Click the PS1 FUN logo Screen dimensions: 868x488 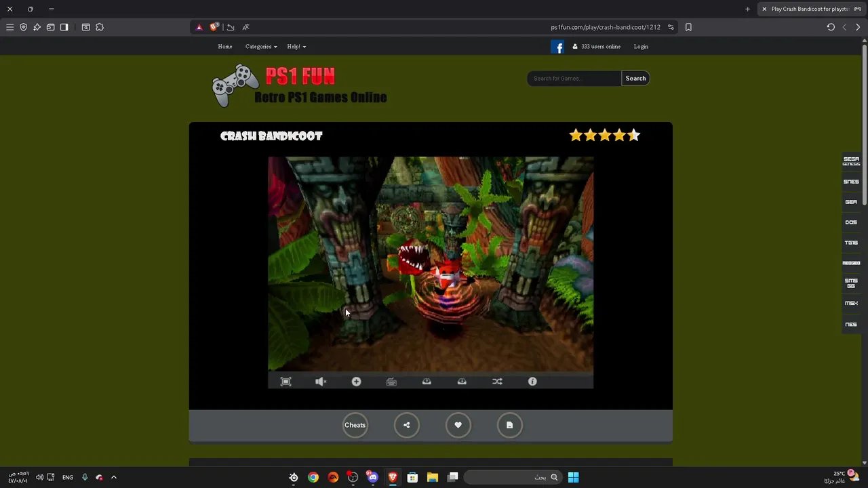tap(299, 86)
